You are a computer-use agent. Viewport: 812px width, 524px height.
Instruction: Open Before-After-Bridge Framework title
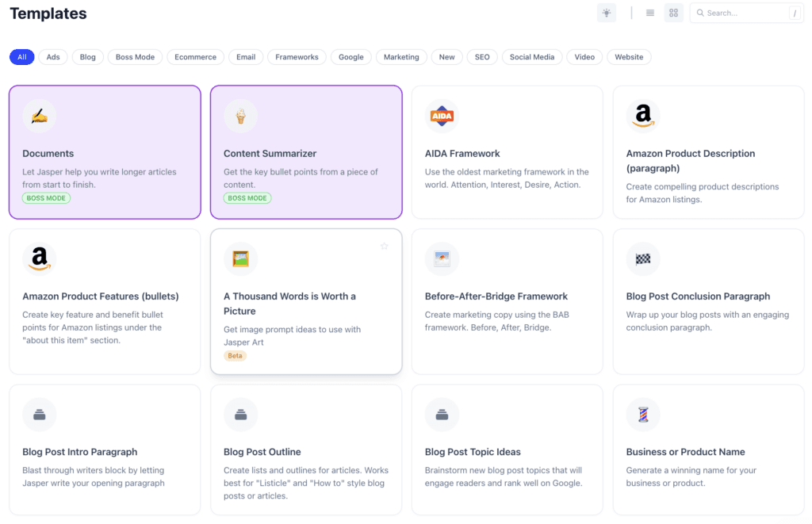coord(496,296)
